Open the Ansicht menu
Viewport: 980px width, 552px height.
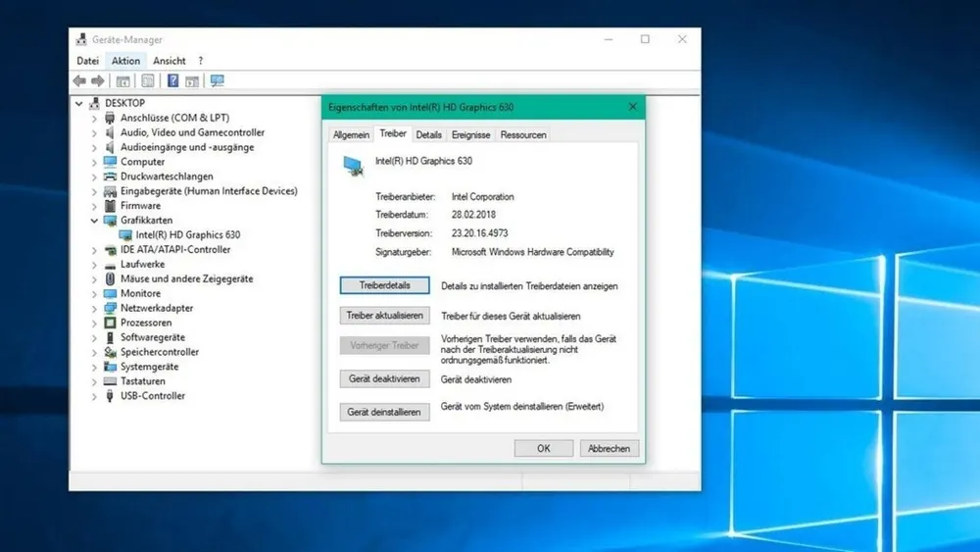169,61
